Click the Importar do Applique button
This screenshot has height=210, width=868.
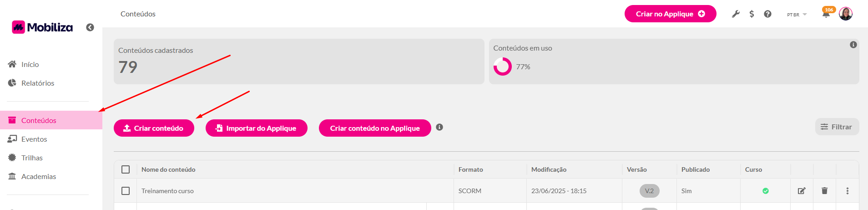(x=256, y=128)
